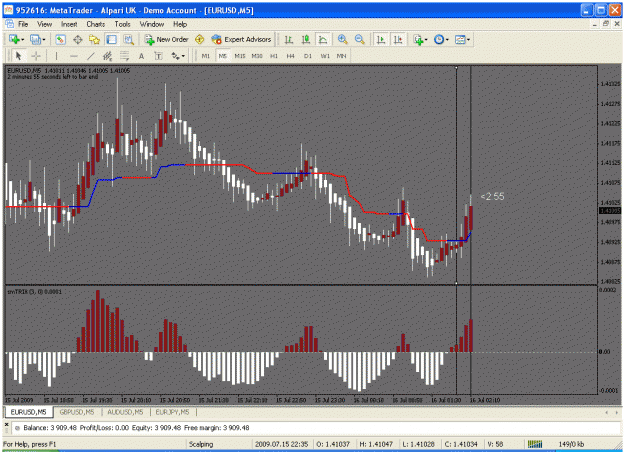This screenshot has height=452, width=625.
Task: Click the Expert Advisors button
Action: pyautogui.click(x=242, y=39)
